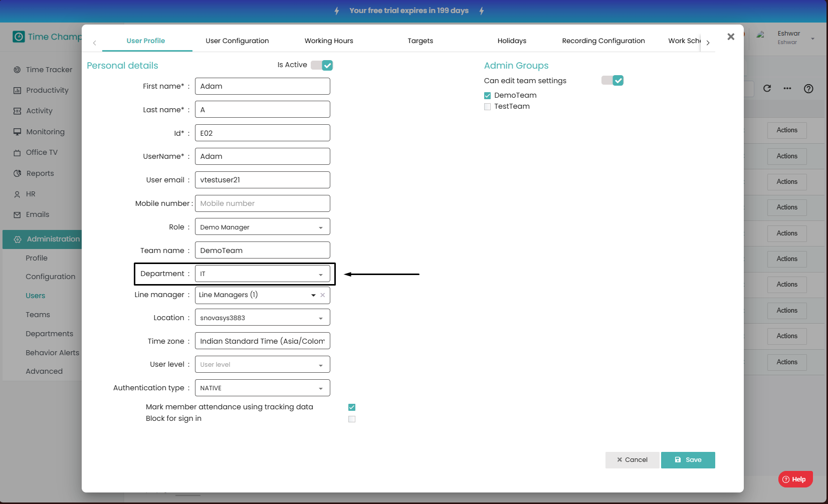
Task: Check the TestTeam checkbox
Action: click(487, 107)
